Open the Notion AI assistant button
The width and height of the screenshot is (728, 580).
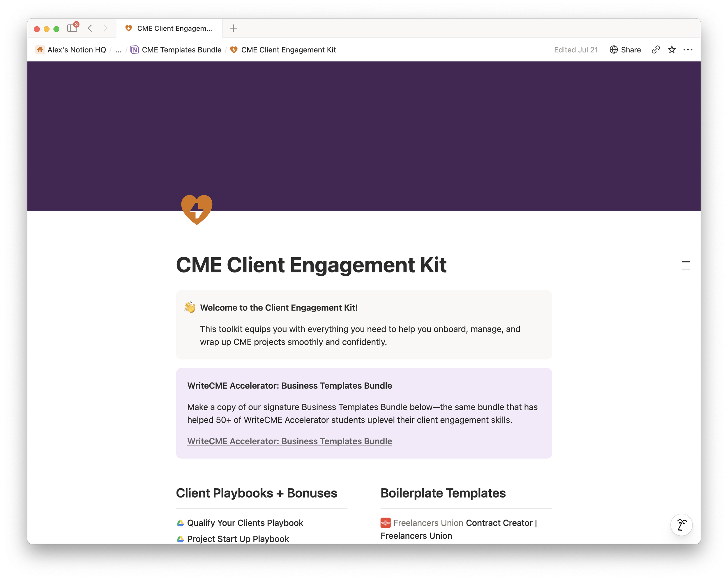[681, 525]
